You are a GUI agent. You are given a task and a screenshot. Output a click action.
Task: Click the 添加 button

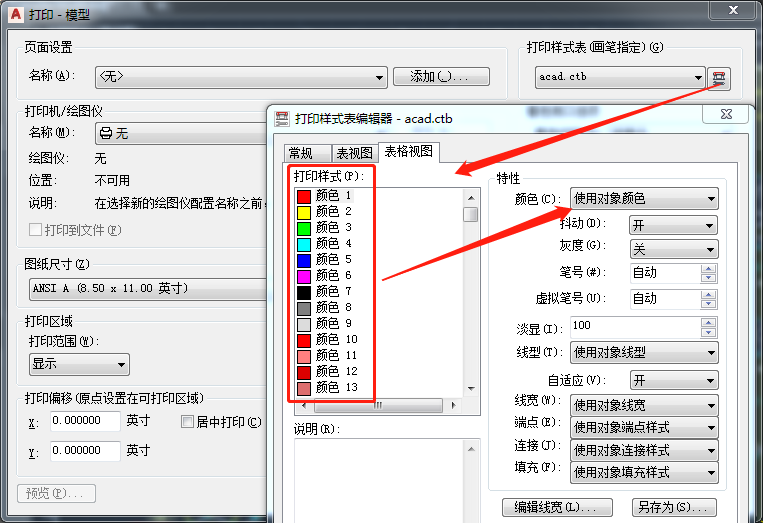(440, 77)
